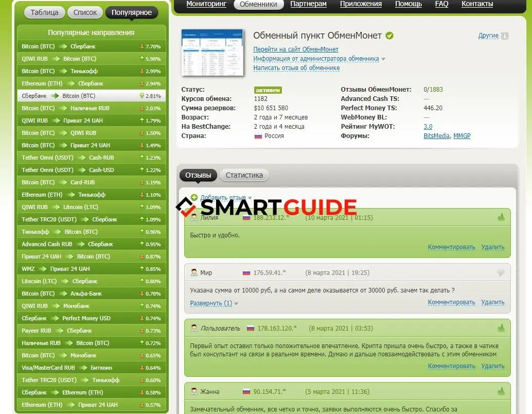Click the Russian flag in Пользователь's review

tap(251, 329)
